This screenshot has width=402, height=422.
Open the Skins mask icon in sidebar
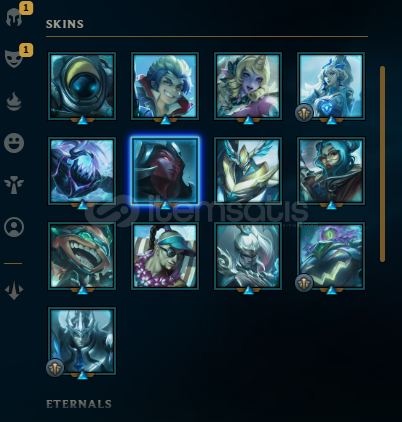(x=14, y=59)
